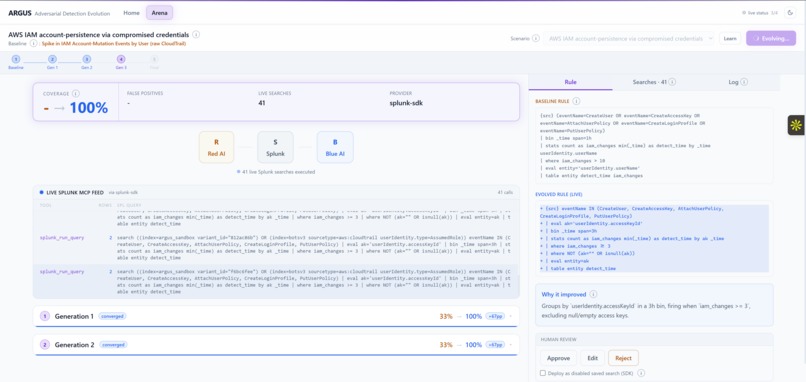806x382 pixels.
Task: Open info icon on Searches tab
Action: [x=672, y=82]
